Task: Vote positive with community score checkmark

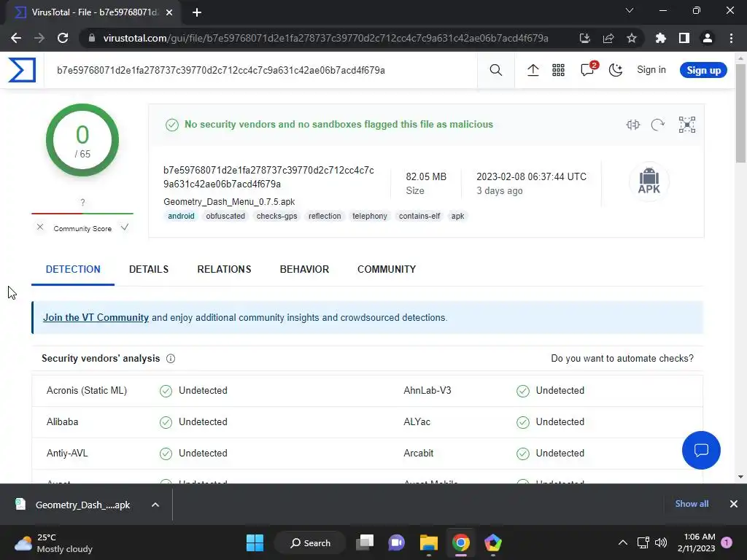Action: pyautogui.click(x=124, y=227)
